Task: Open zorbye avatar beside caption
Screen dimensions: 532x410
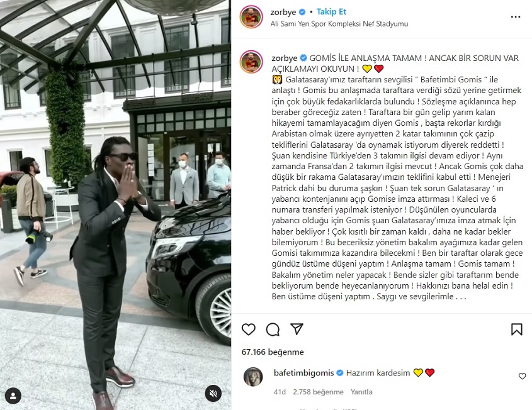Action: coord(251,62)
